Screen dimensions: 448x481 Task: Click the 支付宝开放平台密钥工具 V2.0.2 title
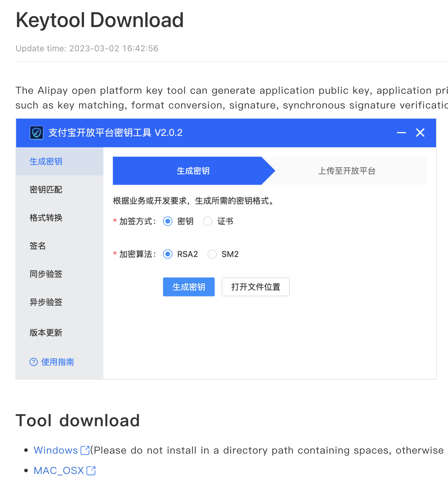coord(116,133)
